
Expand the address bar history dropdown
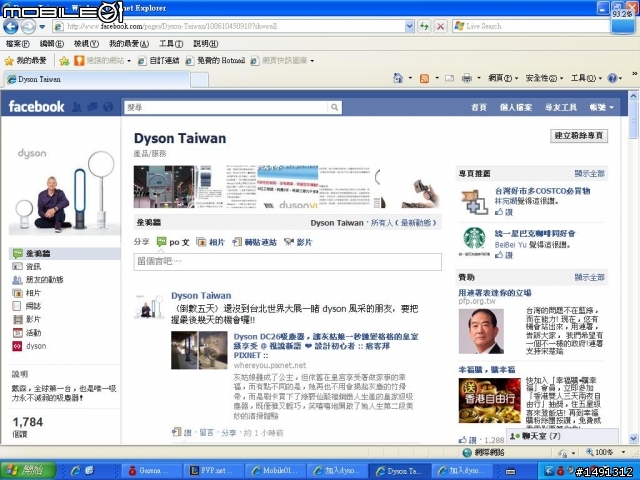(410, 27)
